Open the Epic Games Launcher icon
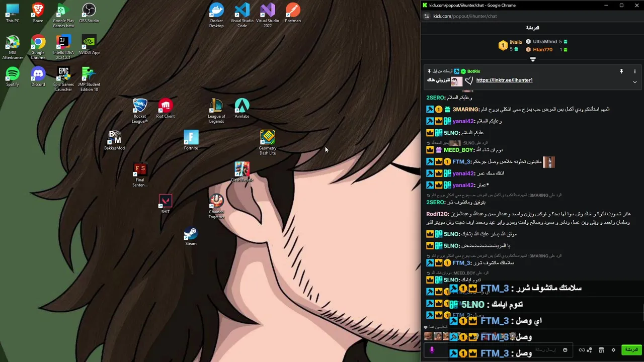 click(63, 79)
